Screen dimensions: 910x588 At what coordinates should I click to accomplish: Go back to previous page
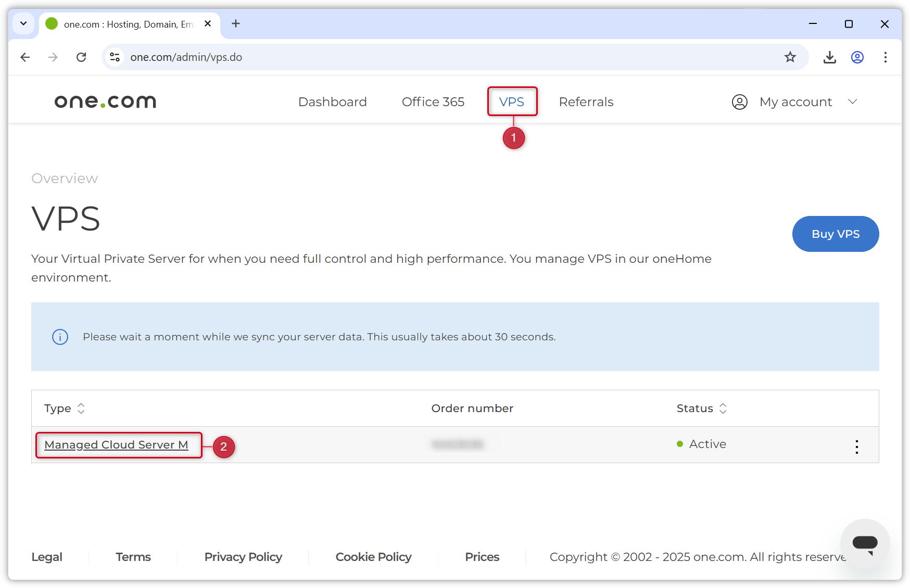[25, 57]
